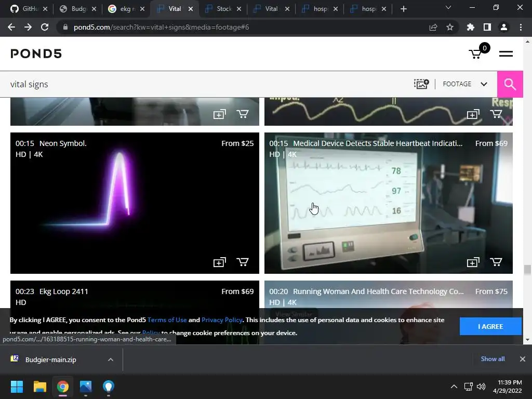Add Medical Device Heartbeat clip to collection
Viewport: 532px width, 399px height.
tap(473, 262)
